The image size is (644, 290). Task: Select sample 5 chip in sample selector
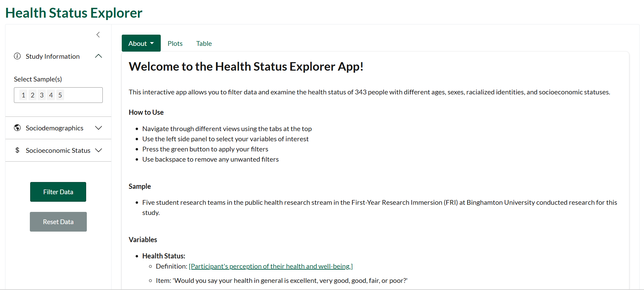pyautogui.click(x=60, y=95)
